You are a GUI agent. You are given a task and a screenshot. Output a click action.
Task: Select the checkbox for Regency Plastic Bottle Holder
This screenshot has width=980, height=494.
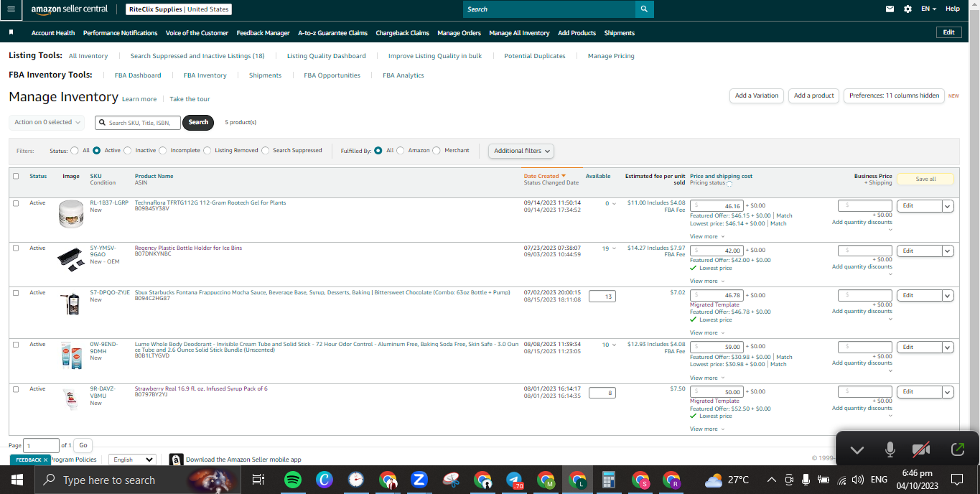pos(16,248)
